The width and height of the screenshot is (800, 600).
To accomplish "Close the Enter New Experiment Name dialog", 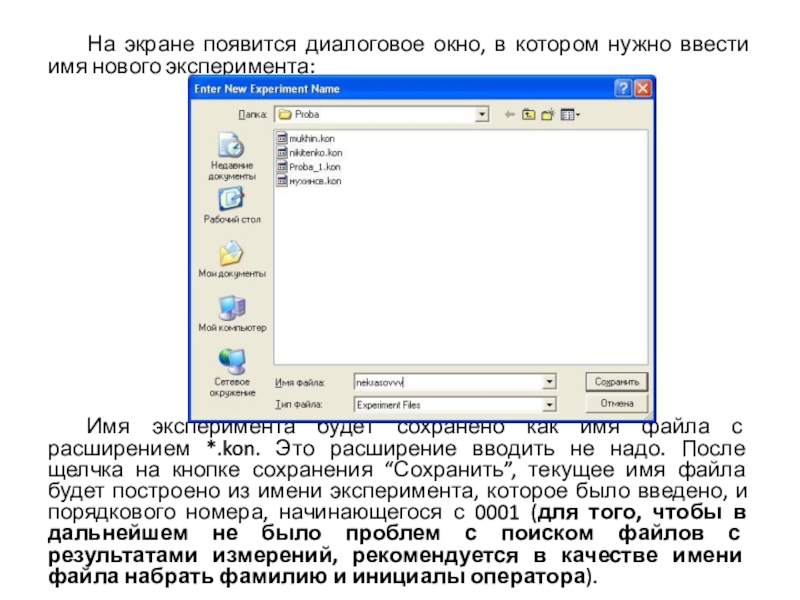I will click(x=643, y=88).
